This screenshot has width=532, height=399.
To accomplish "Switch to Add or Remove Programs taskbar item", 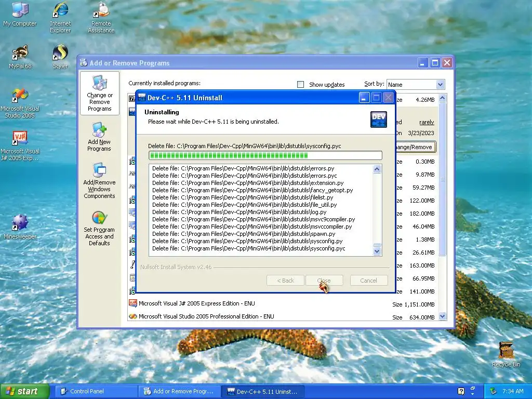I will pos(180,391).
